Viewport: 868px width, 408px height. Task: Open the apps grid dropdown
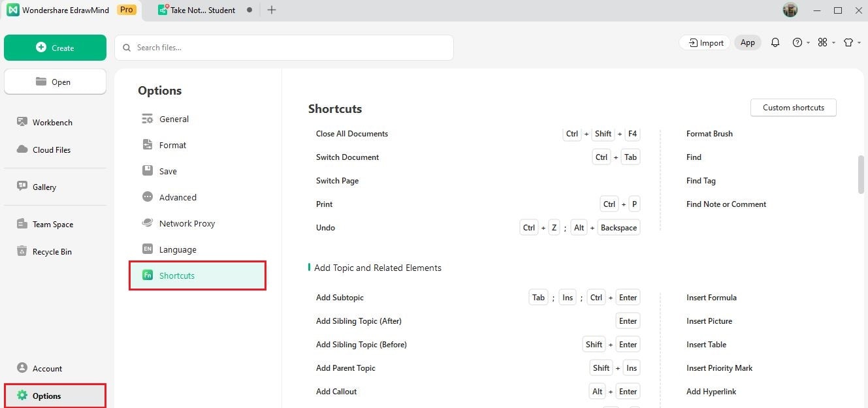point(825,42)
